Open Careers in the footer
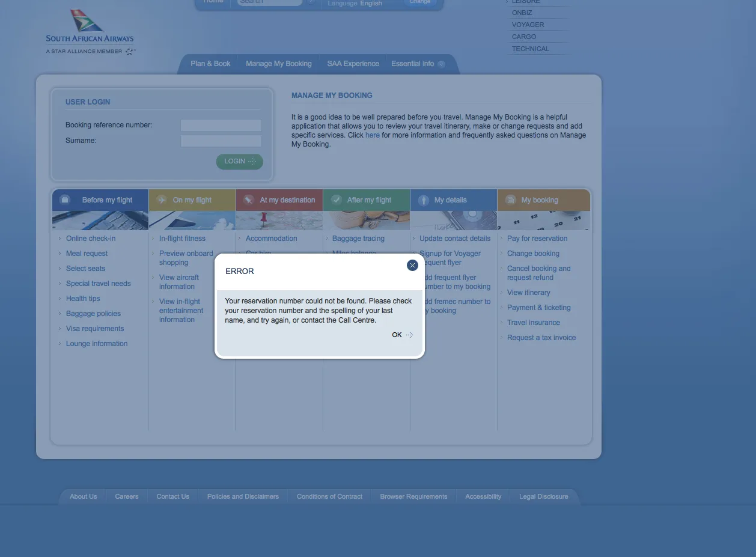The height and width of the screenshot is (557, 756). 127,496
